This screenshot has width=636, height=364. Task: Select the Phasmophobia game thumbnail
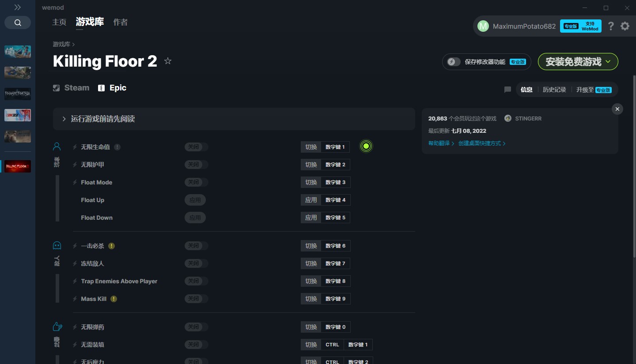18,94
